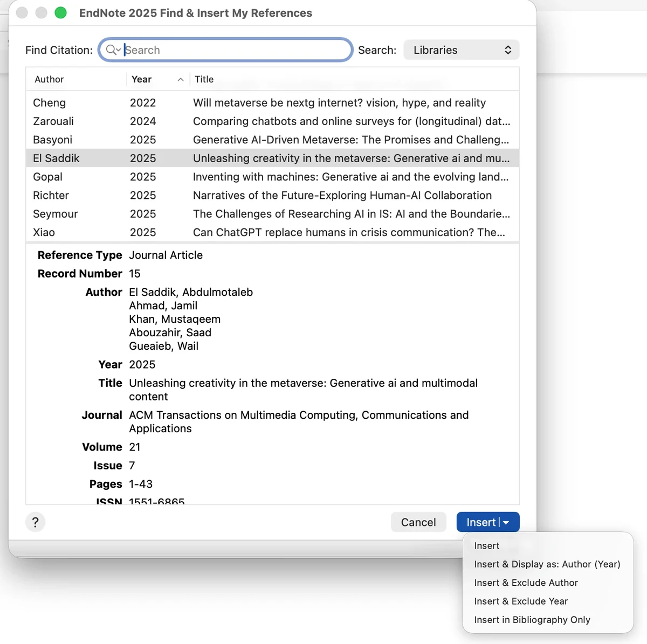Click the green zoom window button
The height and width of the screenshot is (644, 647).
[61, 13]
